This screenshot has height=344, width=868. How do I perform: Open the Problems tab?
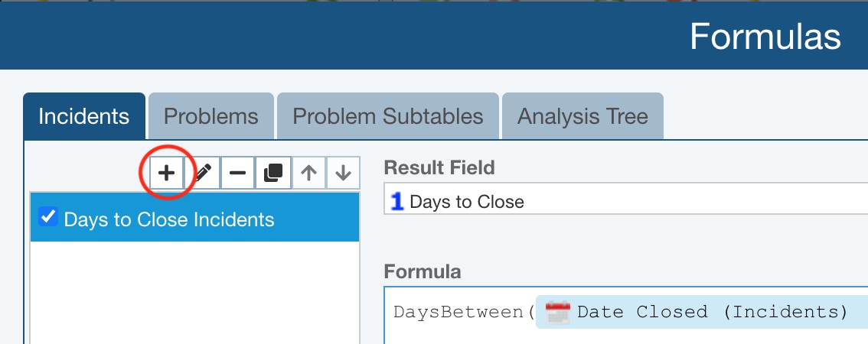pyautogui.click(x=210, y=117)
